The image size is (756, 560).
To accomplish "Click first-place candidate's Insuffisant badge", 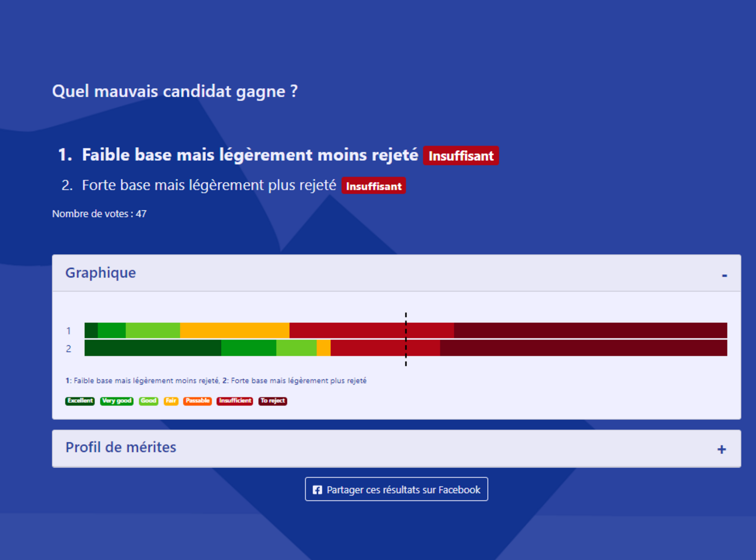I will click(461, 156).
